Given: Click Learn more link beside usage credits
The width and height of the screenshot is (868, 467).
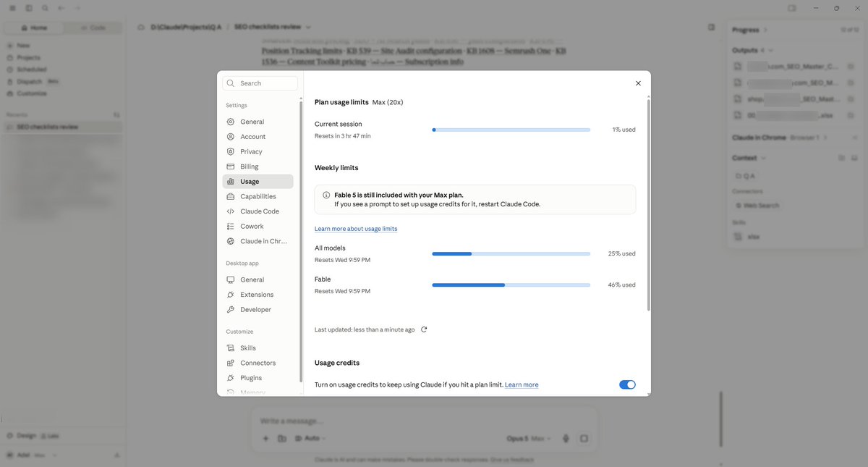Looking at the screenshot, I should pos(522,384).
